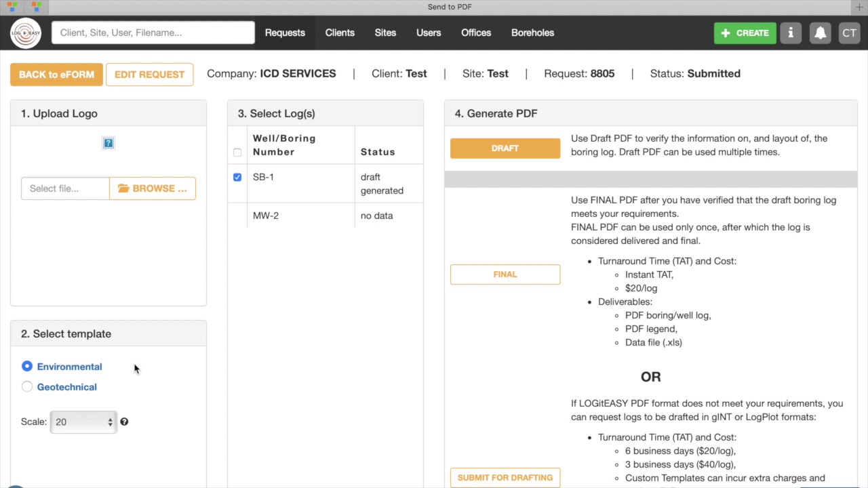Click the CT user avatar

(849, 33)
